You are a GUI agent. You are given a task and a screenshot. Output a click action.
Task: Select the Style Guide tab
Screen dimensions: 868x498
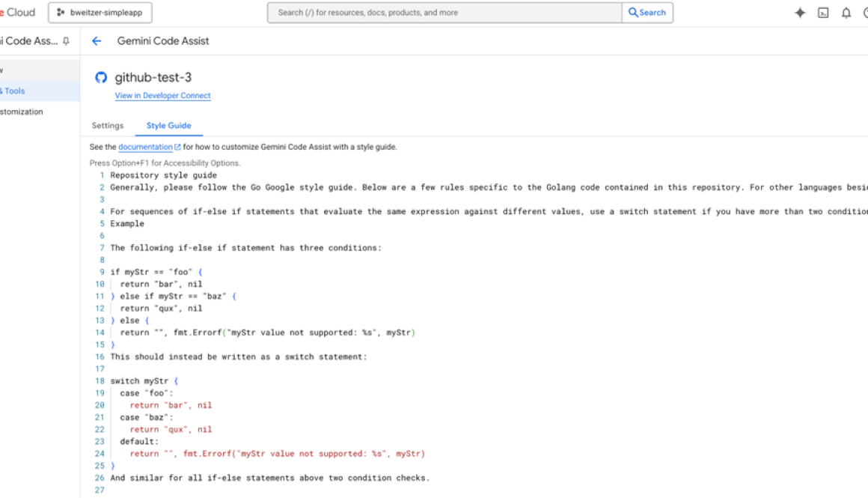(x=168, y=126)
